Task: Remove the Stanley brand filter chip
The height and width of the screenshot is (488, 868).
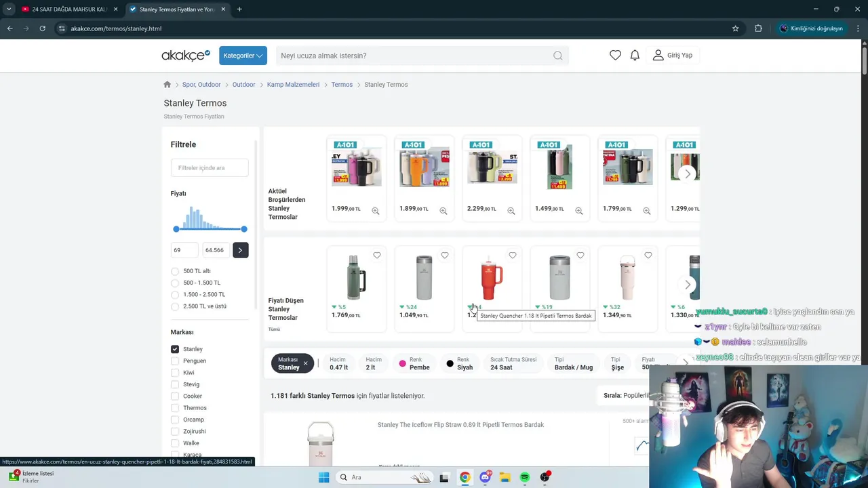Action: 305,363
